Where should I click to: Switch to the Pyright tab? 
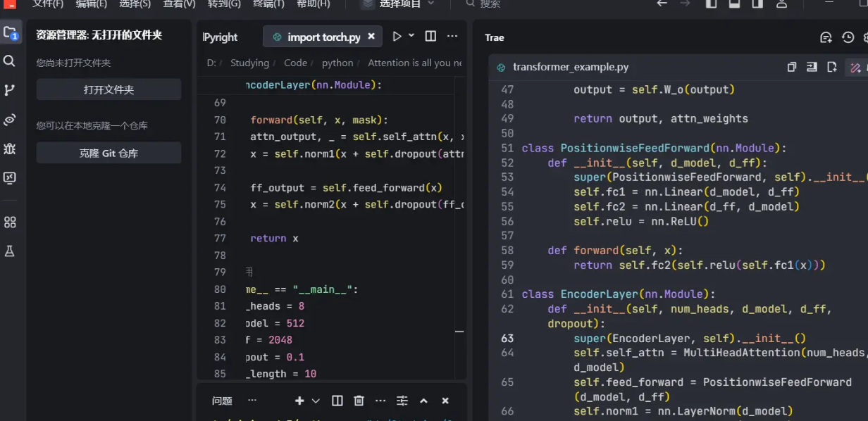click(221, 37)
